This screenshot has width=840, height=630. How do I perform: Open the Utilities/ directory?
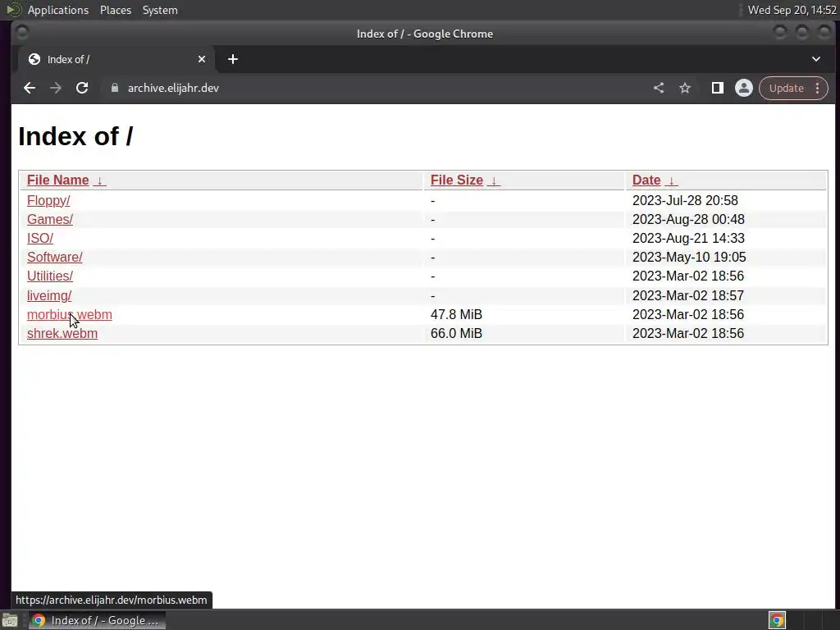pos(50,276)
